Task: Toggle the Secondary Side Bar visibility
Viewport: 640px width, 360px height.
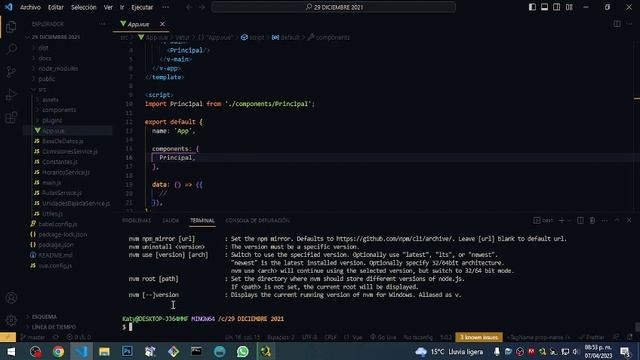Action: click(x=557, y=7)
